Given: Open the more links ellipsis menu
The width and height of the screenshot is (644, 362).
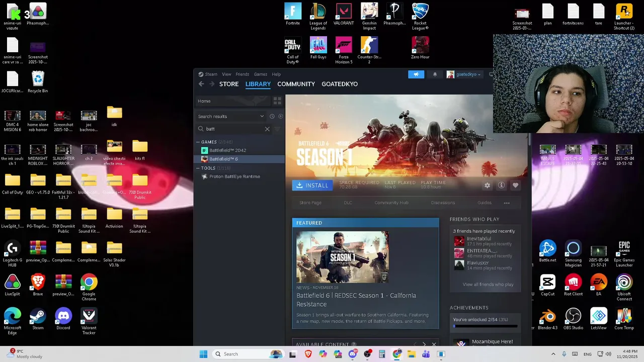Looking at the screenshot, I should click(x=507, y=203).
